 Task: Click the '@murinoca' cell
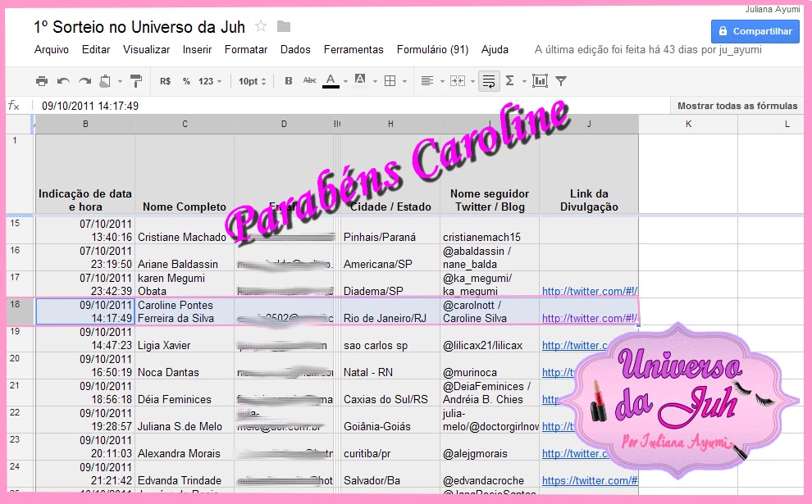(x=490, y=366)
